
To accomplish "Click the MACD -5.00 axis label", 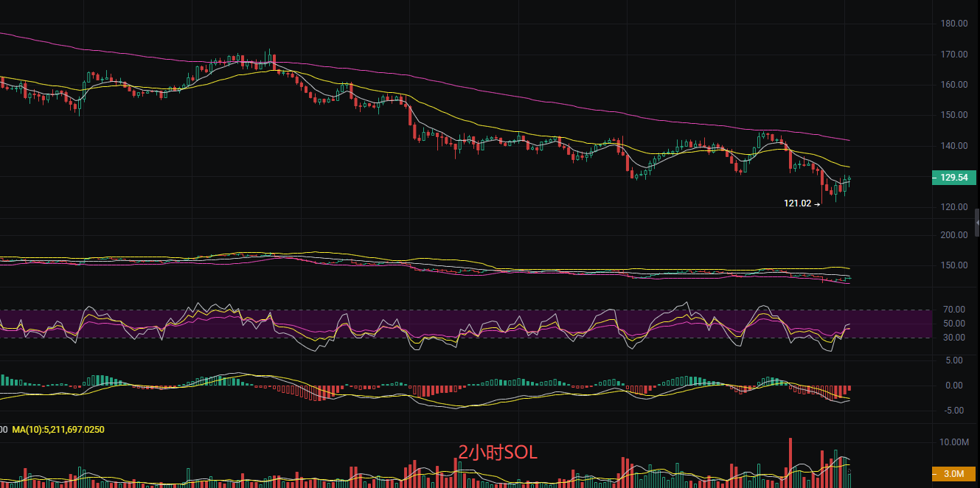I will (954, 411).
